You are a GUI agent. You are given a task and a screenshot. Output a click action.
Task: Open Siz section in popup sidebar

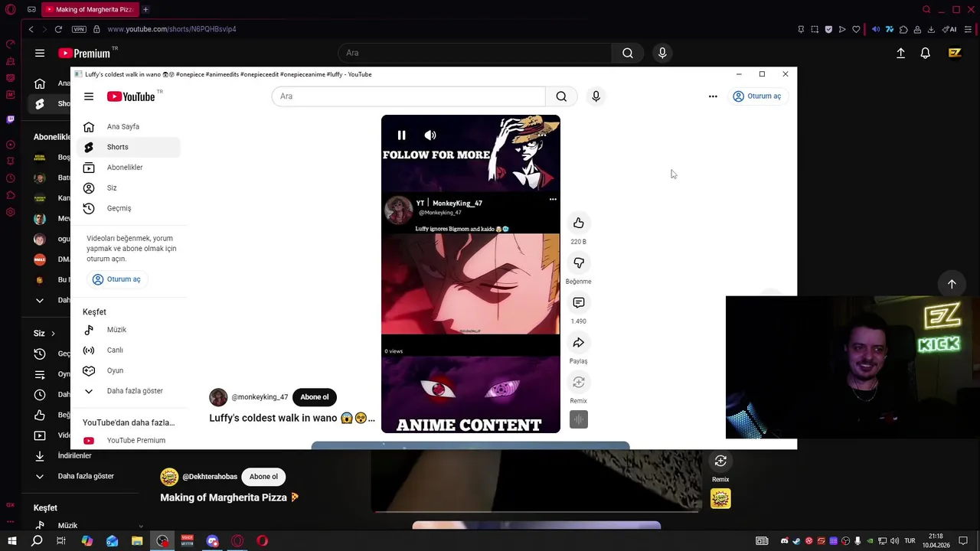pos(127,188)
